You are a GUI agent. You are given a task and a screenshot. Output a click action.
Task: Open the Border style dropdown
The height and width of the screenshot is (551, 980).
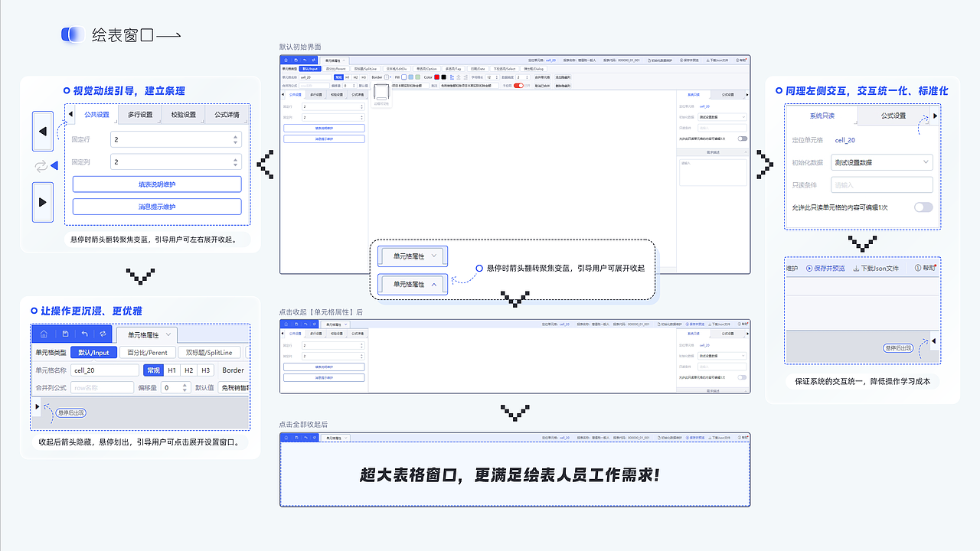point(387,77)
